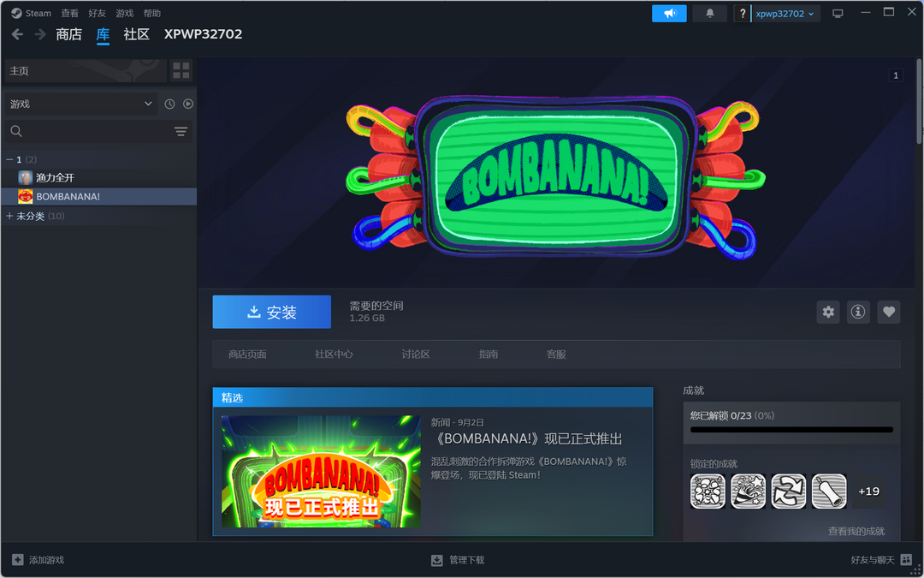Open the 游戏 menu in the top bar
This screenshot has height=578, width=924.
pyautogui.click(x=124, y=13)
